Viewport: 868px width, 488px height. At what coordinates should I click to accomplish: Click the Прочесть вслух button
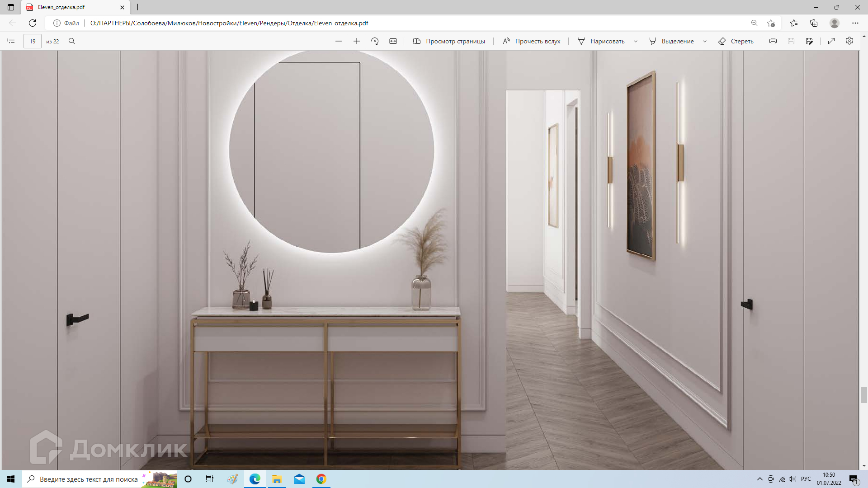click(x=532, y=41)
